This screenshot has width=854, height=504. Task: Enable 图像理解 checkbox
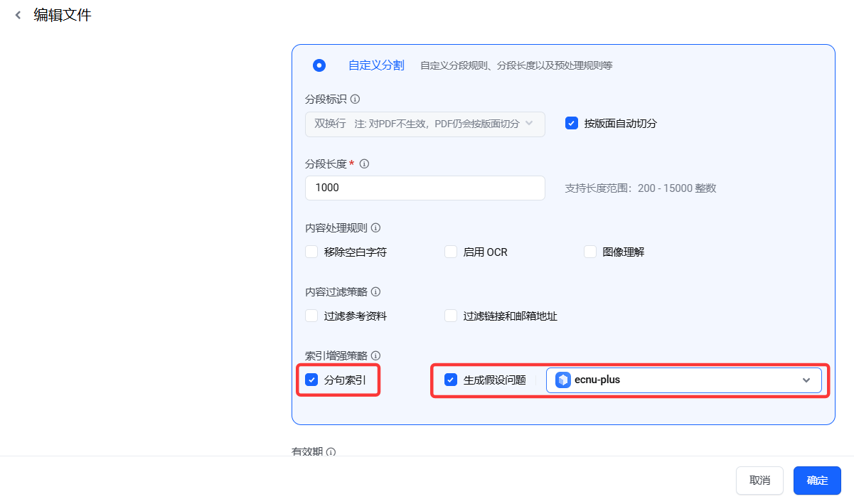(x=590, y=252)
